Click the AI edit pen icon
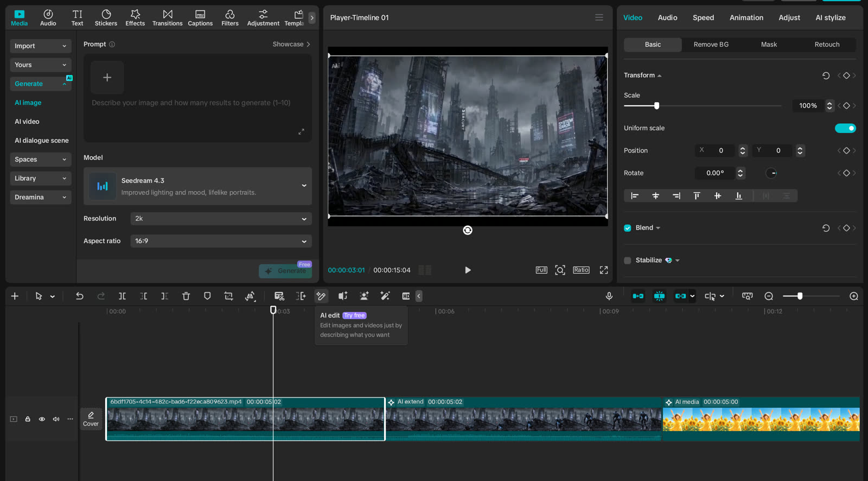 point(321,296)
